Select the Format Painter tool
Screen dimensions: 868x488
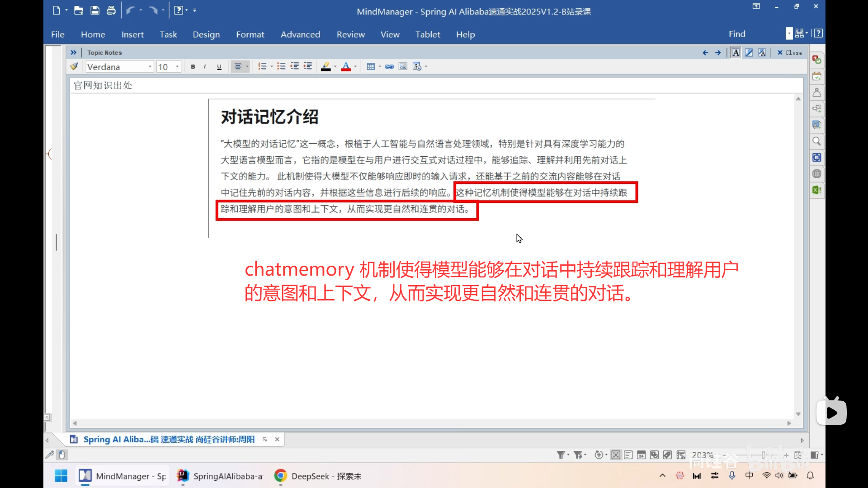coord(74,66)
